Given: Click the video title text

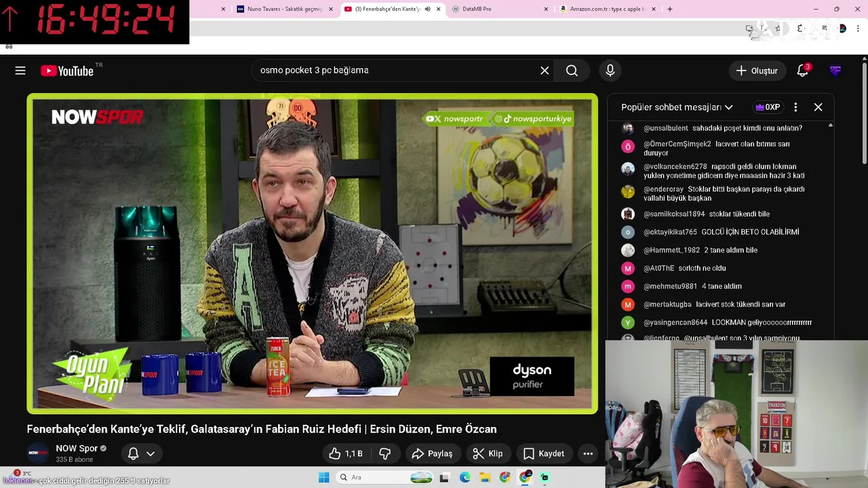Looking at the screenshot, I should pos(262,429).
